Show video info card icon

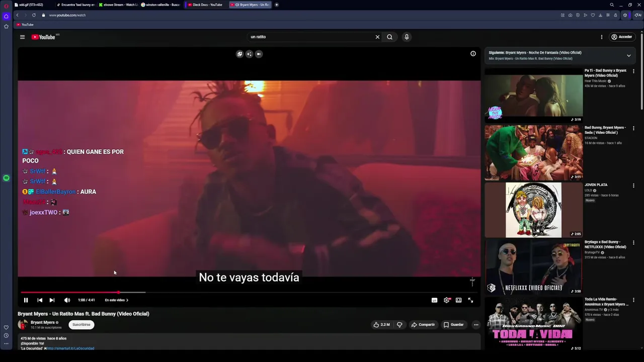click(473, 54)
